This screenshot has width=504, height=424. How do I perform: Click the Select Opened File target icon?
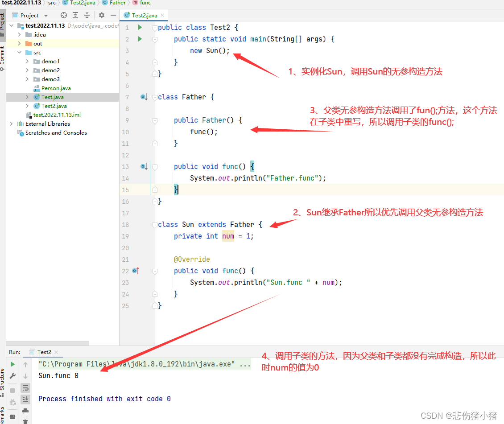point(64,15)
